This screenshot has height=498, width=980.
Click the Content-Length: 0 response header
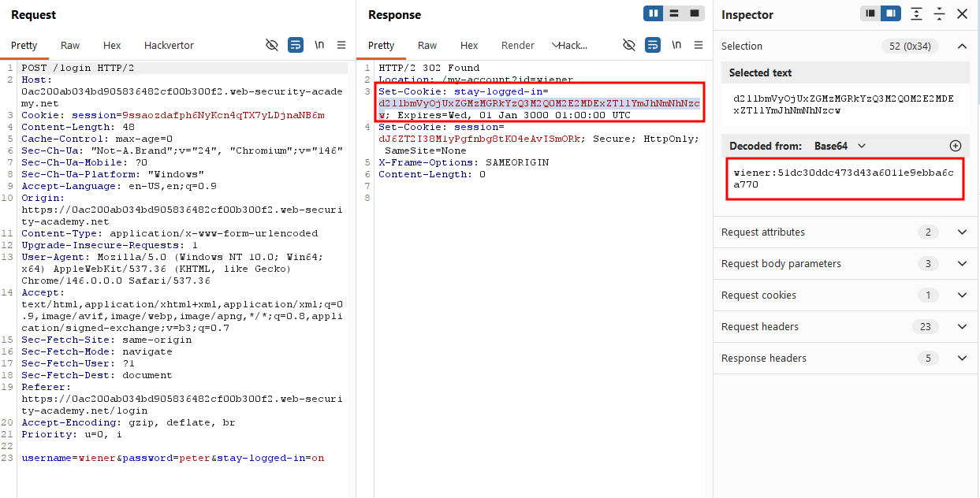coord(432,174)
